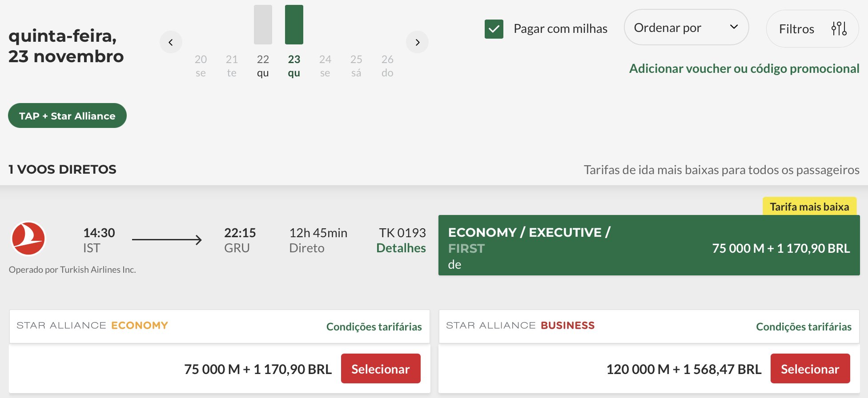This screenshot has height=398, width=868.
Task: Click the grey price bar for day 22
Action: pos(263,24)
